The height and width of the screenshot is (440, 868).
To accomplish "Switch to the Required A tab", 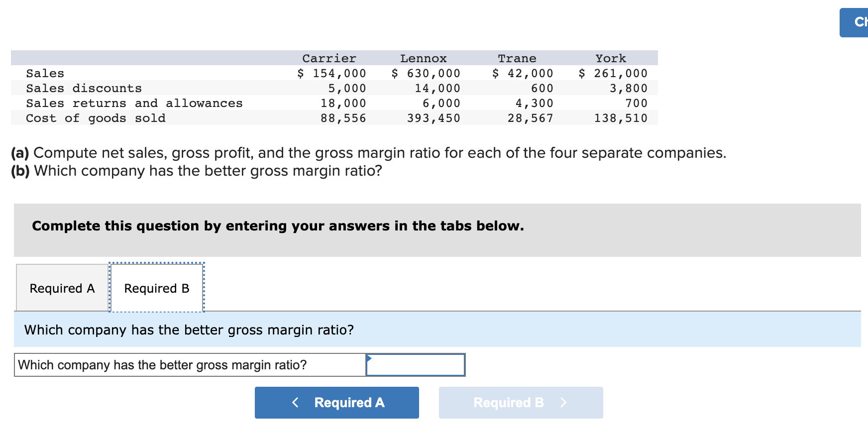I will pos(62,288).
